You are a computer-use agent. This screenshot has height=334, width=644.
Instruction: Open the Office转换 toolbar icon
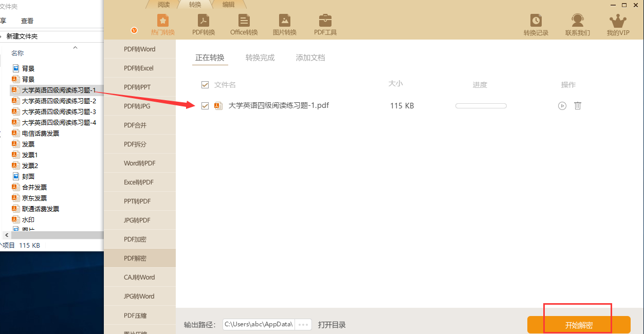pyautogui.click(x=244, y=21)
